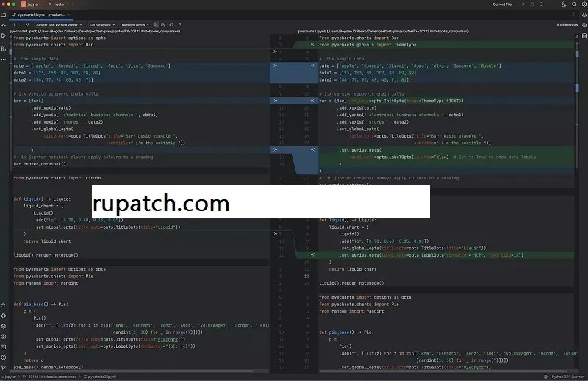
Task: Open the master branch dropdown
Action: [x=60, y=4]
